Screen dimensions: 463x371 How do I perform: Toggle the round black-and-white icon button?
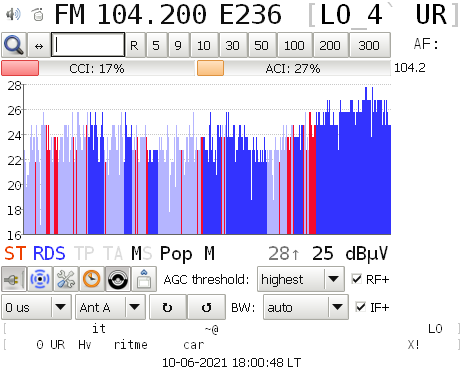(x=118, y=279)
